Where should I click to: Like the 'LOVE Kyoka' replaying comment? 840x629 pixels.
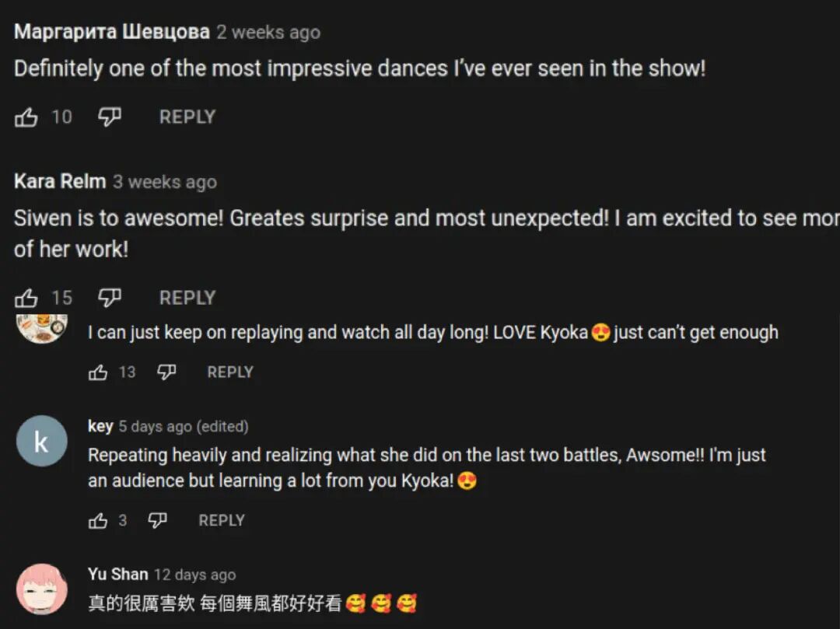click(97, 372)
